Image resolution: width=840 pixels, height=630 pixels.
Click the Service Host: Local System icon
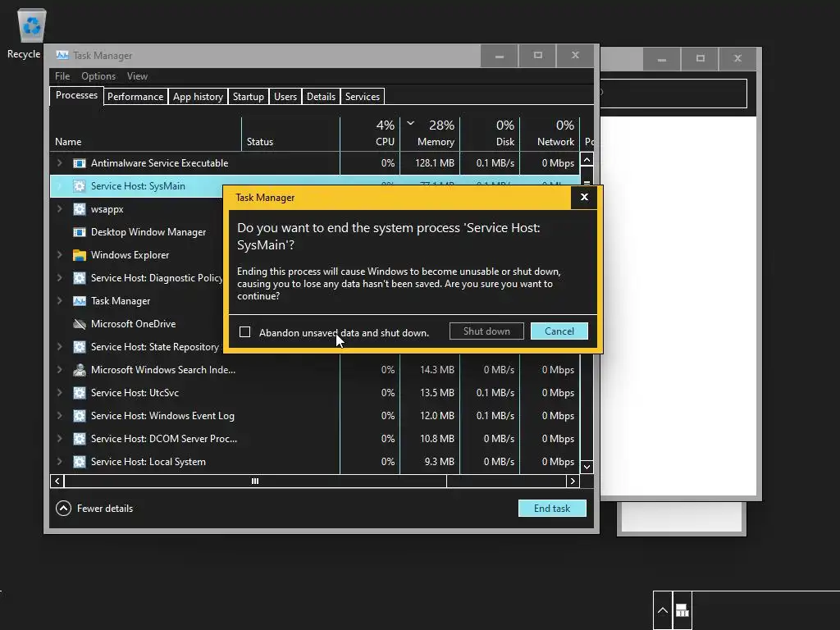80,462
